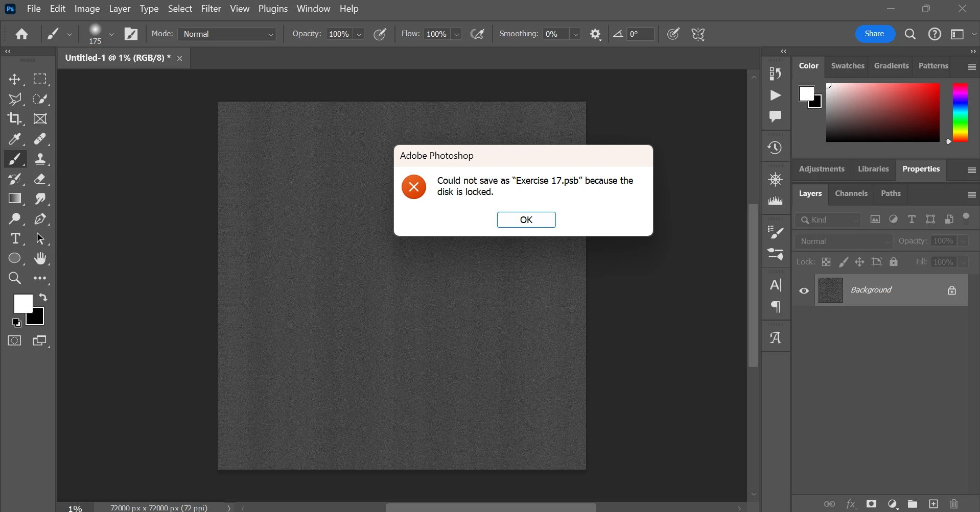Select the Move tool

pyautogui.click(x=15, y=79)
